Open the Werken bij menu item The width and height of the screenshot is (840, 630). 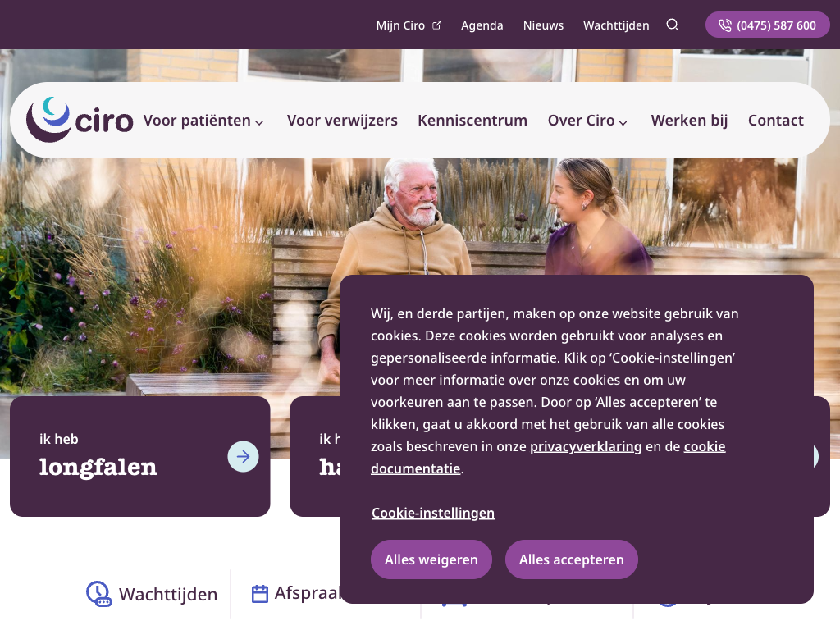click(x=689, y=121)
